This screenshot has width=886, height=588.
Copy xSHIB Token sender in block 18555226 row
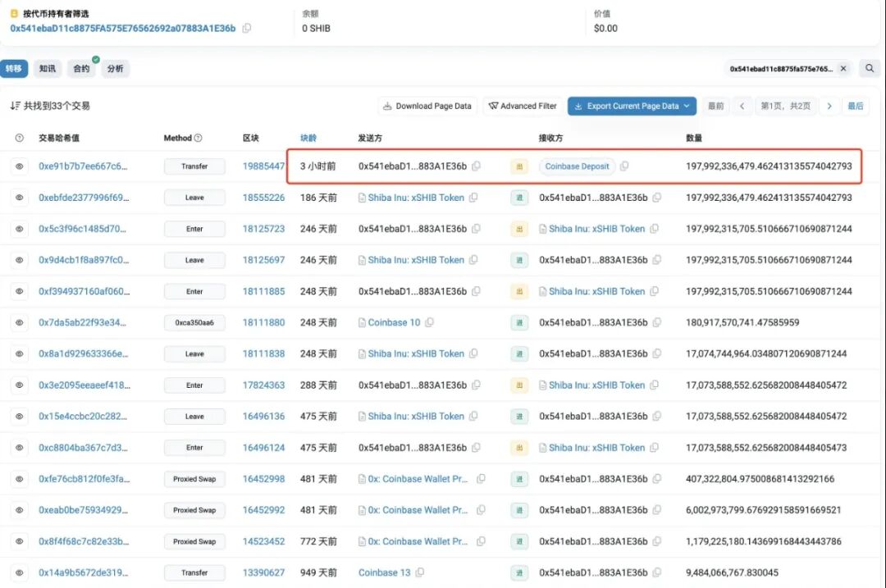click(x=473, y=198)
